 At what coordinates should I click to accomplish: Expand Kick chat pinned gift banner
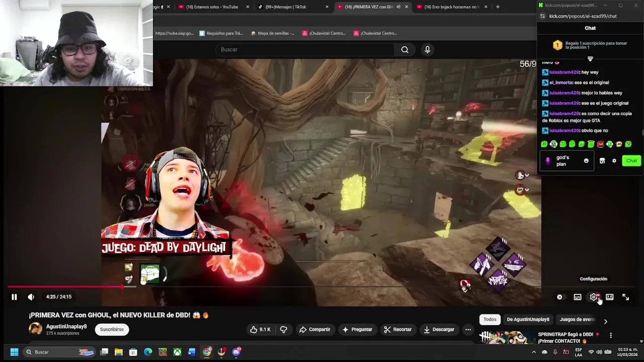pos(590,59)
